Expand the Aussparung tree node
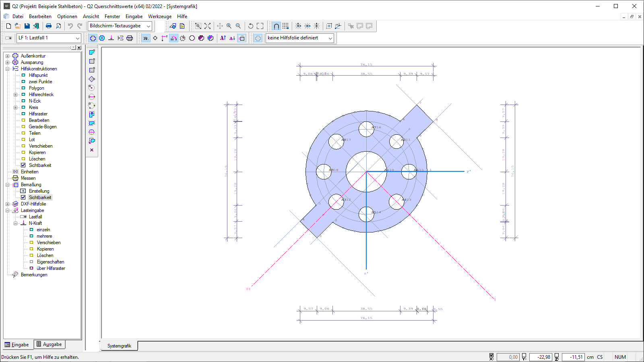Screen dimensions: 644x362 [x=7, y=62]
